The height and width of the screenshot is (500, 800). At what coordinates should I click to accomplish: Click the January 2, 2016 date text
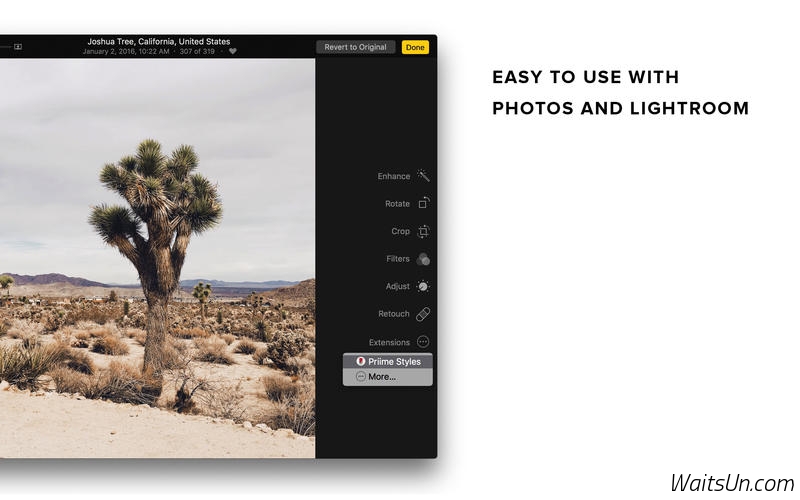[126, 52]
